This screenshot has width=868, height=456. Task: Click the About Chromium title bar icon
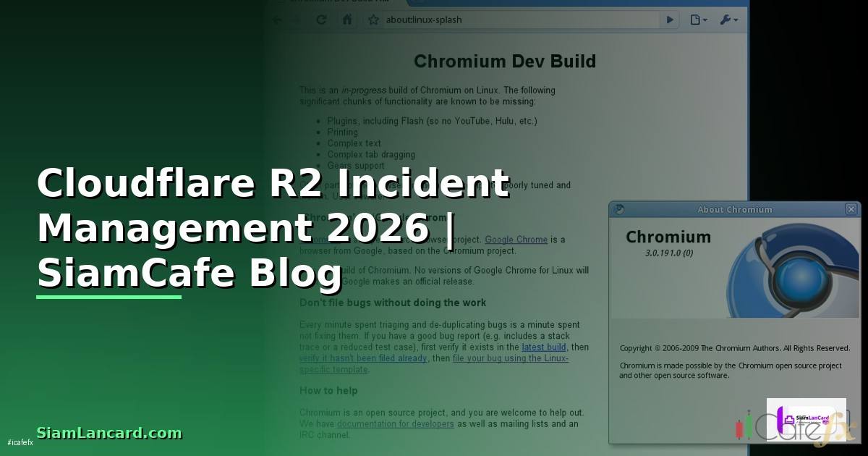(x=619, y=209)
